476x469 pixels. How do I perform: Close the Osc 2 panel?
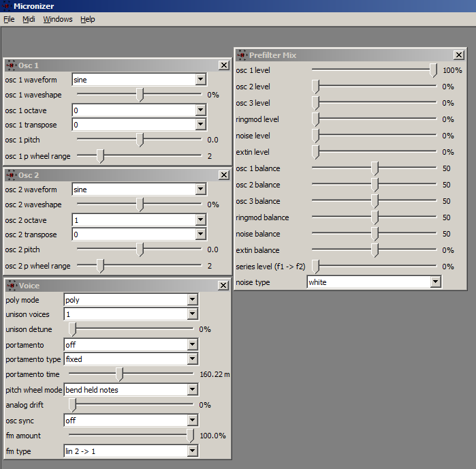(224, 175)
